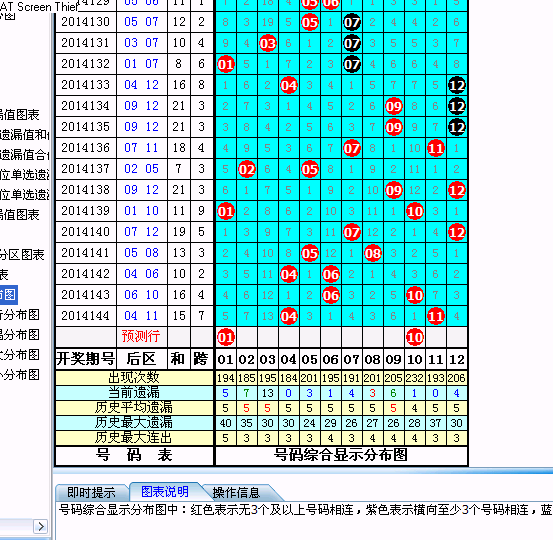Switch to the 即时提示 tab

tap(91, 492)
